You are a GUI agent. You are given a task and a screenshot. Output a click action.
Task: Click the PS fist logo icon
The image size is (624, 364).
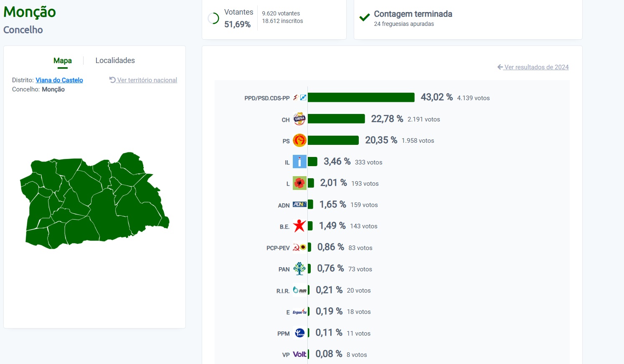[299, 140]
